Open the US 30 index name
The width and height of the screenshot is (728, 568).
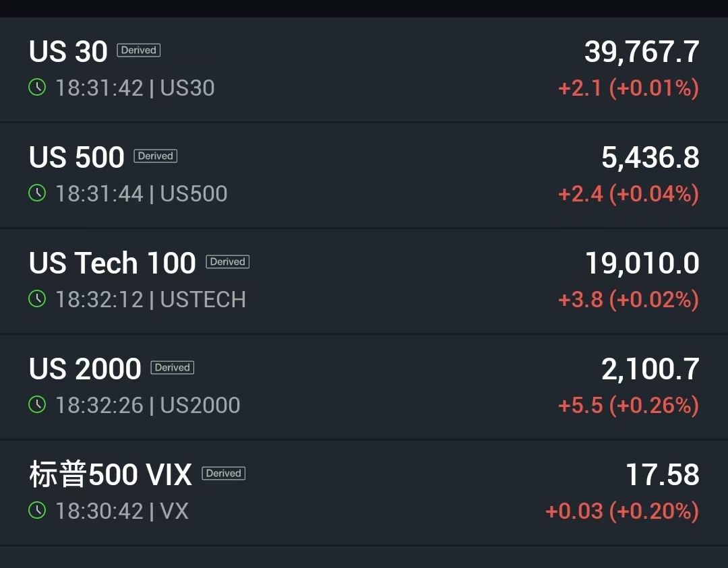click(68, 52)
